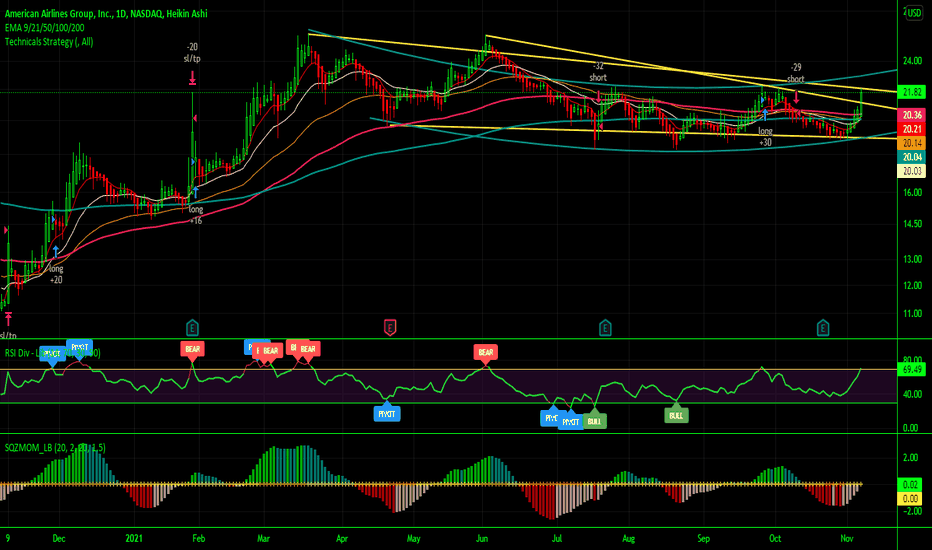The image size is (932, 550).
Task: Click the 21.82 current price label
Action: coord(912,92)
